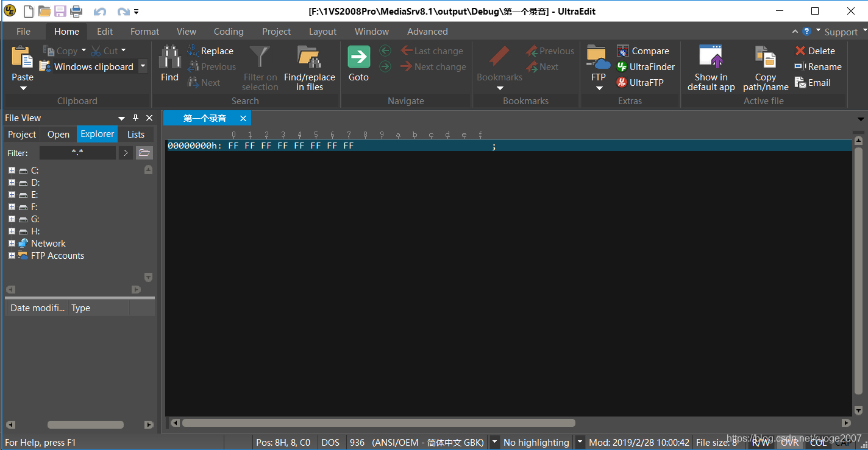Screen dimensions: 868x450
Task: Switch to the Coding ribbon tab
Action: (229, 32)
